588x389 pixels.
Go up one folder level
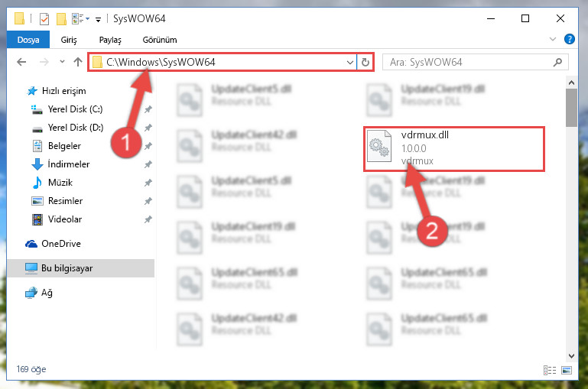pyautogui.click(x=78, y=62)
